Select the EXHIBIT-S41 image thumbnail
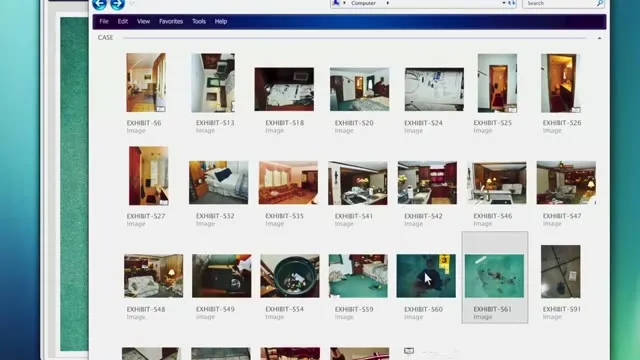This screenshot has height=360, width=640. 358,183
